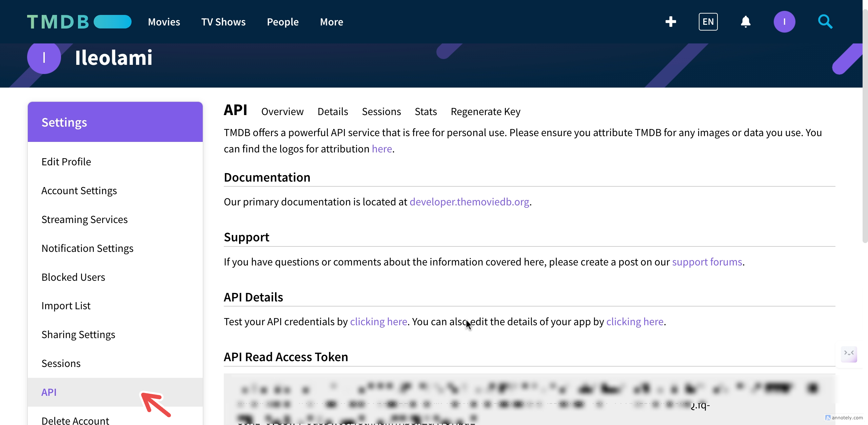Select Account Settings in sidebar
The width and height of the screenshot is (868, 425).
click(x=79, y=190)
